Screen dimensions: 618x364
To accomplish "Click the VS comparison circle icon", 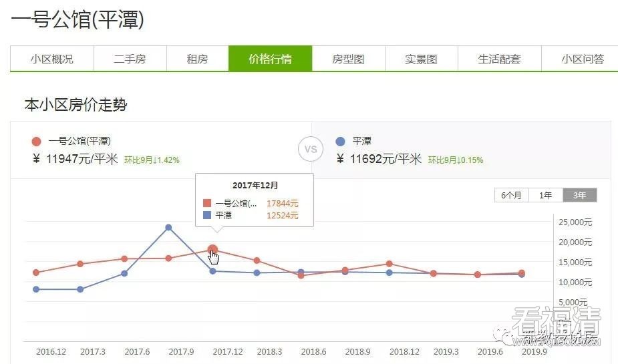I will [311, 150].
